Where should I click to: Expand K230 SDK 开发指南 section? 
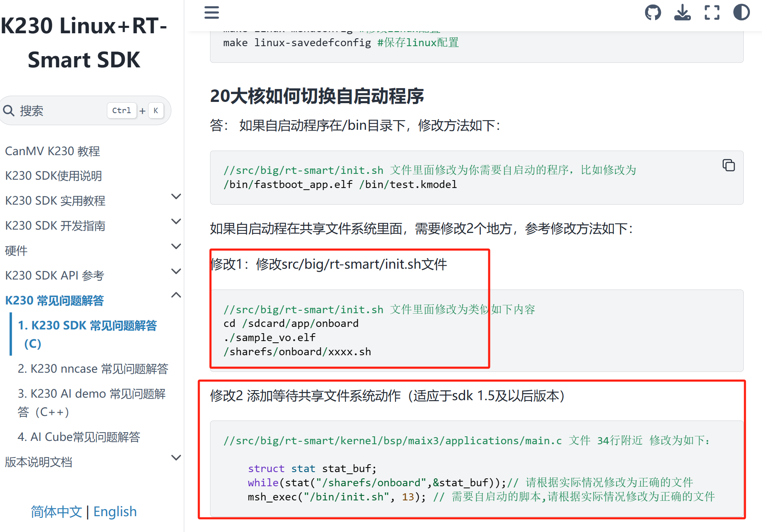click(x=176, y=222)
